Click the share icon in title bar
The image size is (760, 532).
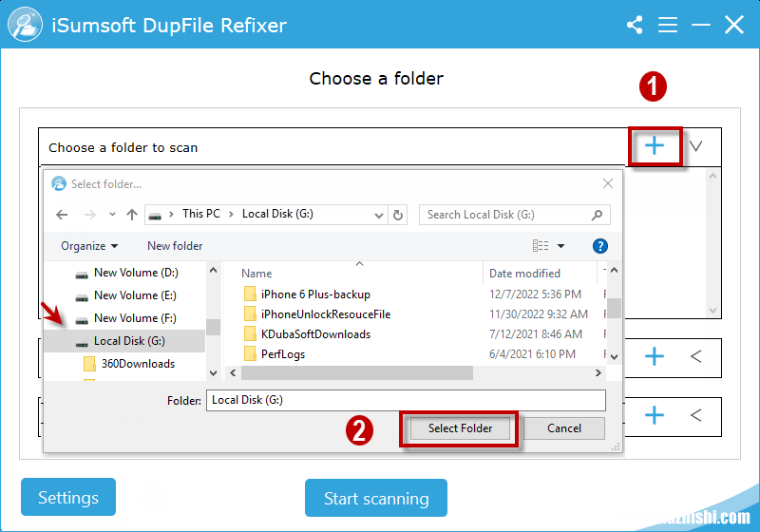[635, 26]
